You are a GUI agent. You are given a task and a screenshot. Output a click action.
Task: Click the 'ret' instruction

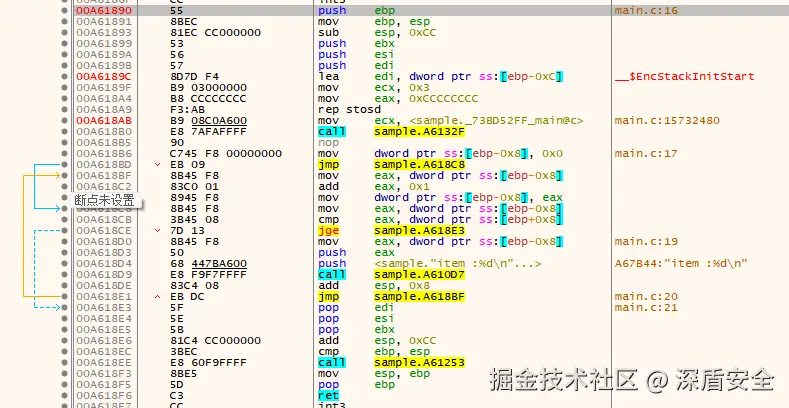[328, 395]
